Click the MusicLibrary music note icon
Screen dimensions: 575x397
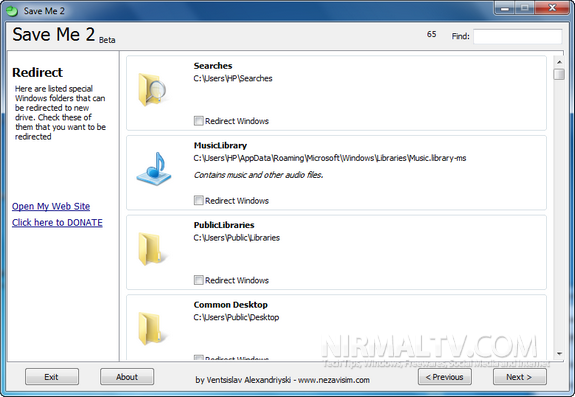click(154, 169)
